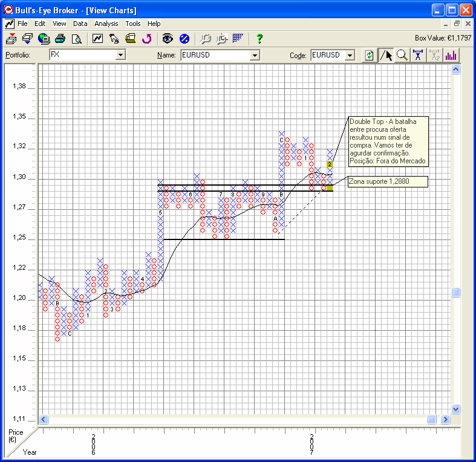This screenshot has height=462, width=476.
Task: Toggle the line-drawing pointer tool
Action: pos(386,55)
